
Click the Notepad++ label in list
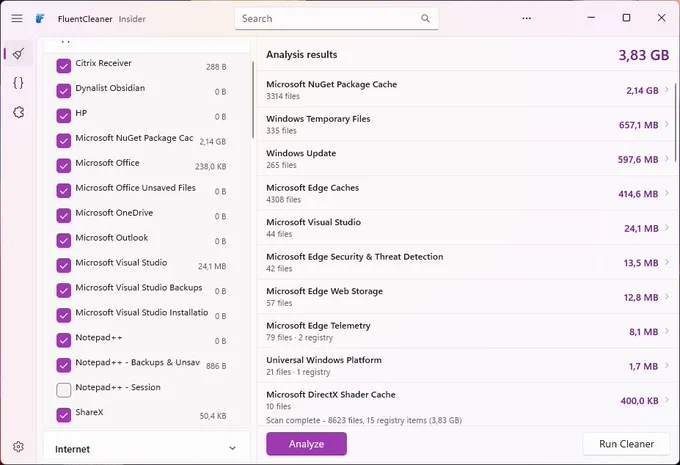(x=99, y=337)
